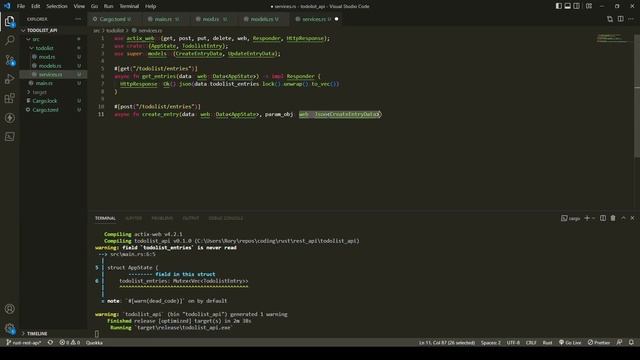This screenshot has width=640, height=360.
Task: Open Cargo.lock from the Explorer tree
Action: coord(53,101)
